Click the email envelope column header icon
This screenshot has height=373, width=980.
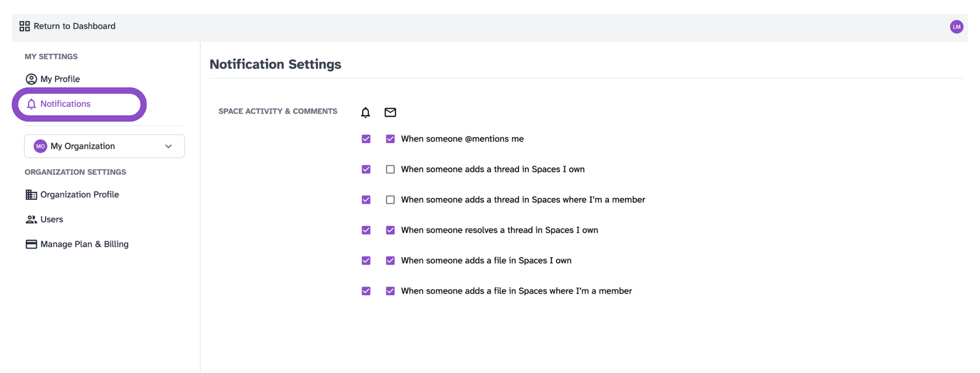(x=390, y=112)
